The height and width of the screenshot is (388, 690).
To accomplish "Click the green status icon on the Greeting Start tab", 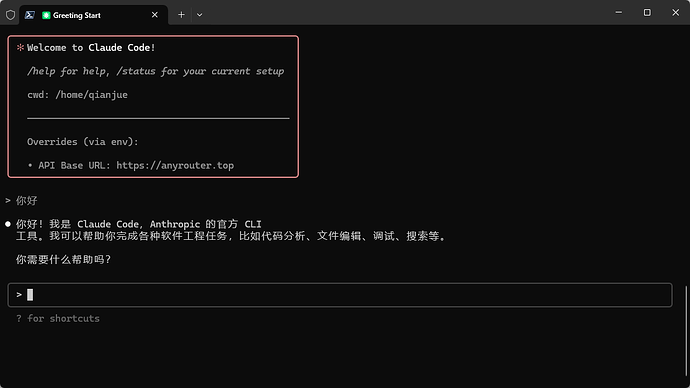I will 46,15.
